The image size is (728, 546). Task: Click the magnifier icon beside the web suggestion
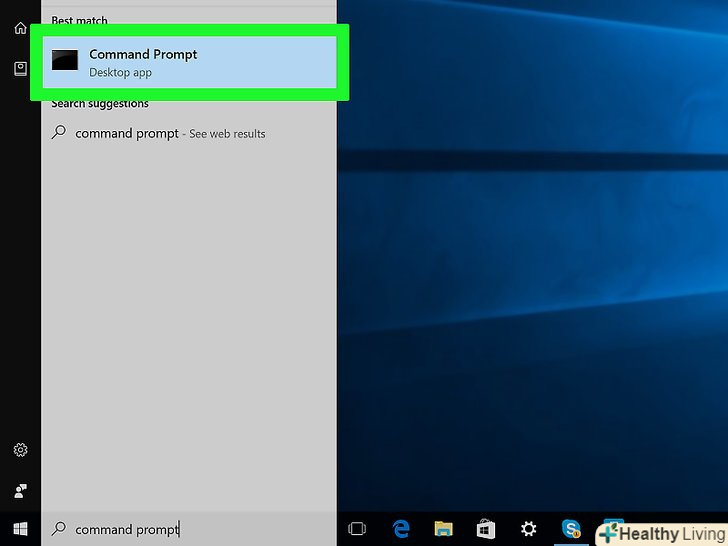coord(59,133)
